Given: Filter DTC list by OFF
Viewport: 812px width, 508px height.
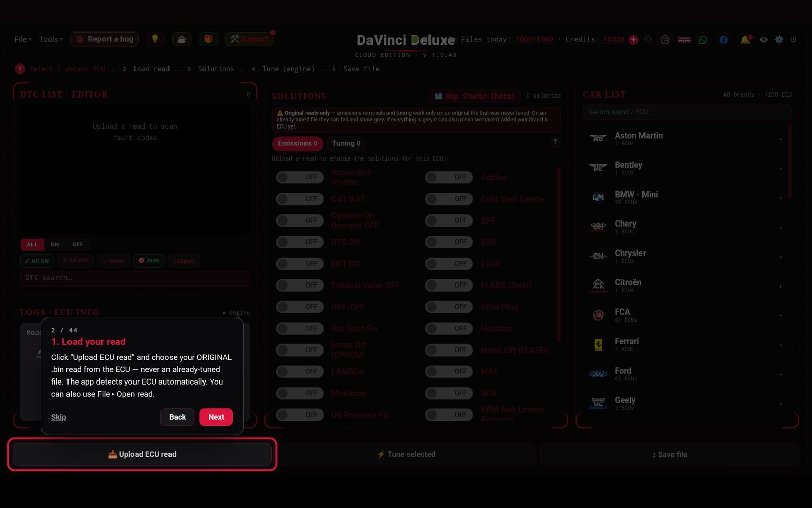Looking at the screenshot, I should coord(78,244).
